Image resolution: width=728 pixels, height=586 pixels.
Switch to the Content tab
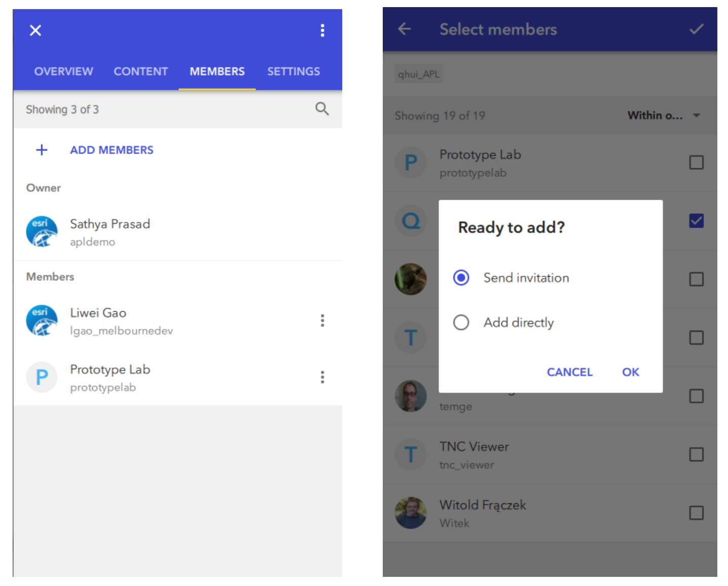pyautogui.click(x=140, y=71)
